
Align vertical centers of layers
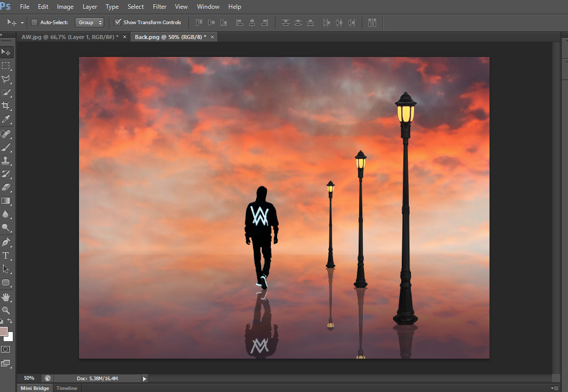(211, 23)
